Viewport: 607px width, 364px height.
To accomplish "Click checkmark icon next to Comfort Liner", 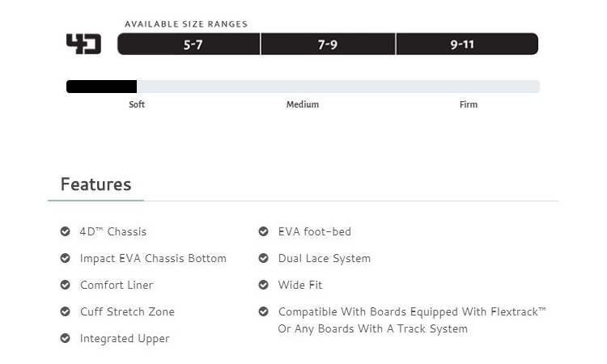I will 65,286.
